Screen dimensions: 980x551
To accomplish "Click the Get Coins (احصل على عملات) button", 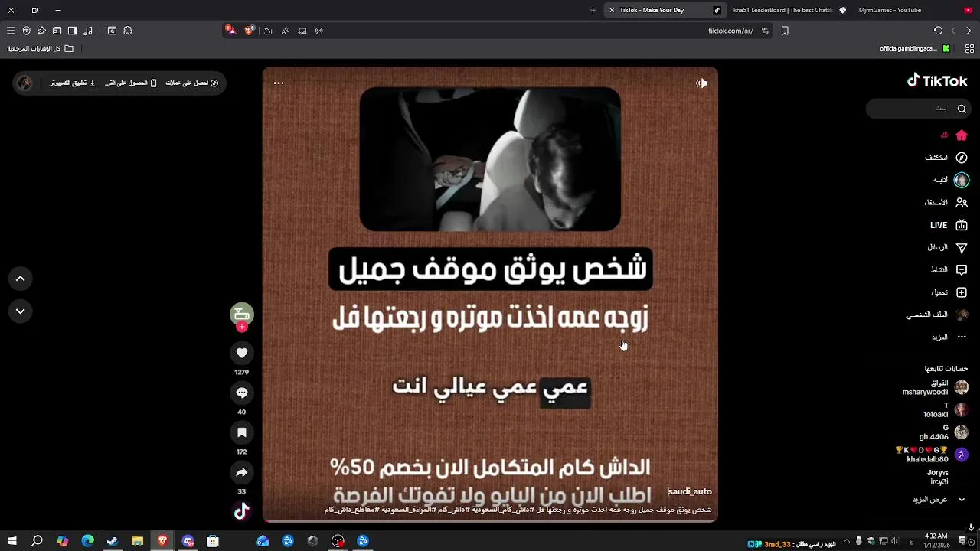I will coord(192,83).
